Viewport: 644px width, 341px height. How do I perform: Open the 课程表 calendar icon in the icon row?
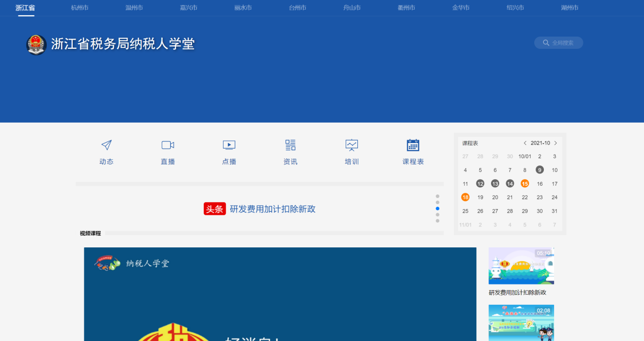413,146
